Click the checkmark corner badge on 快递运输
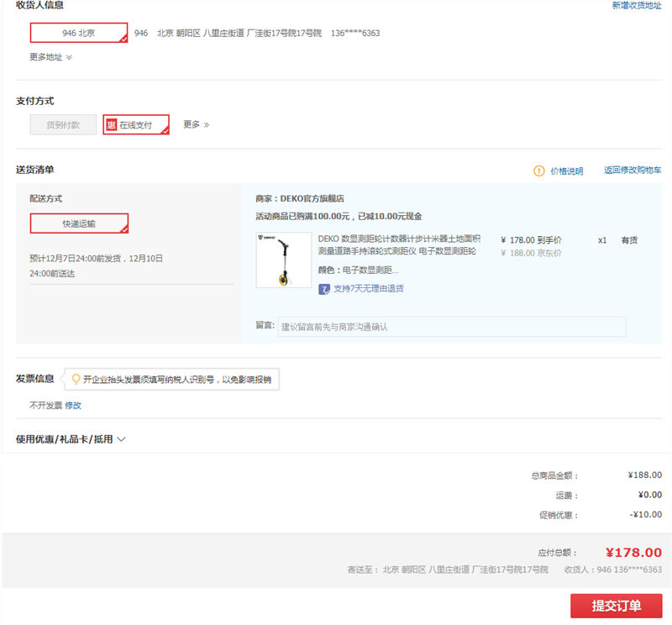The width and height of the screenshot is (672, 625). click(x=124, y=228)
